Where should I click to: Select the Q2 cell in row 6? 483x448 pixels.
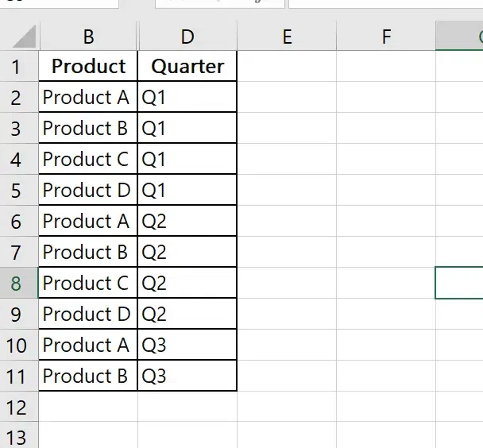tap(187, 222)
